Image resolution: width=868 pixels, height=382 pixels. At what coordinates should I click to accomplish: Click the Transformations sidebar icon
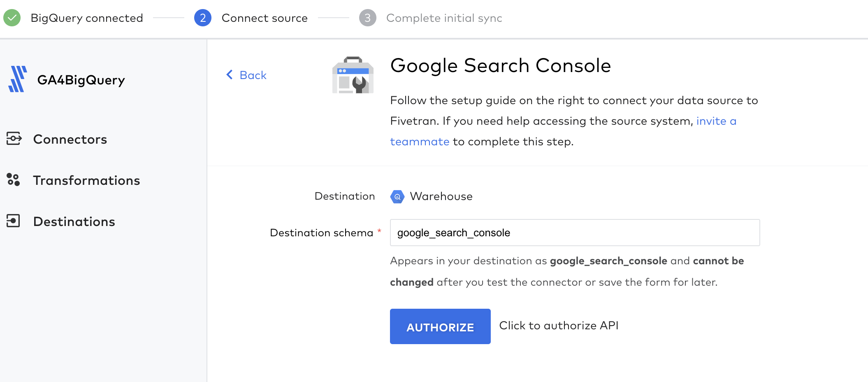pos(13,180)
